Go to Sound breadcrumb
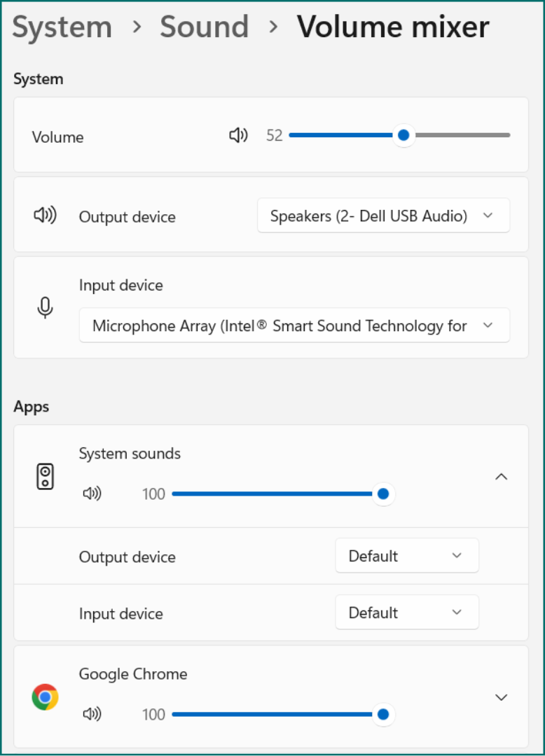 [204, 27]
